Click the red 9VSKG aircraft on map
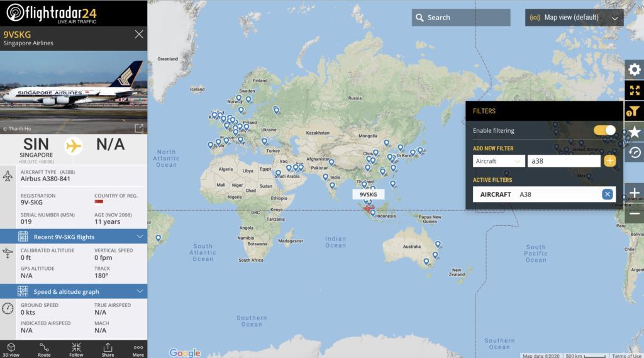 pyautogui.click(x=367, y=208)
